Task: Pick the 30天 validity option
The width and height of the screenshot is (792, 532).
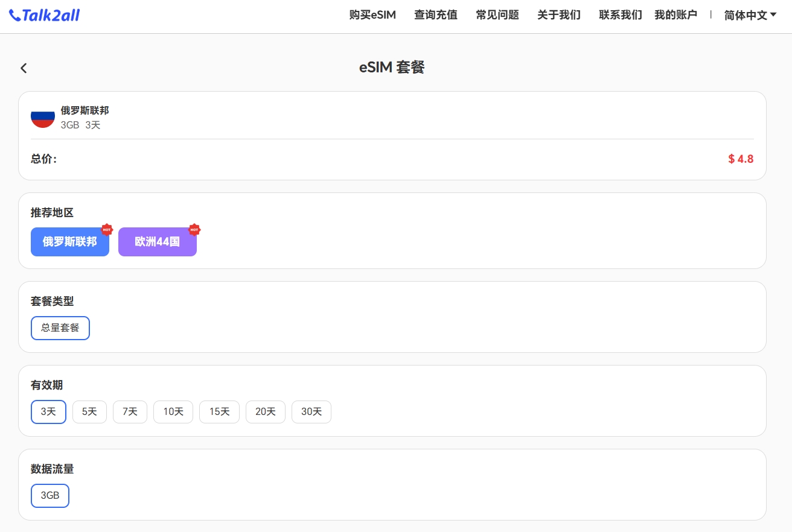Action: point(311,412)
